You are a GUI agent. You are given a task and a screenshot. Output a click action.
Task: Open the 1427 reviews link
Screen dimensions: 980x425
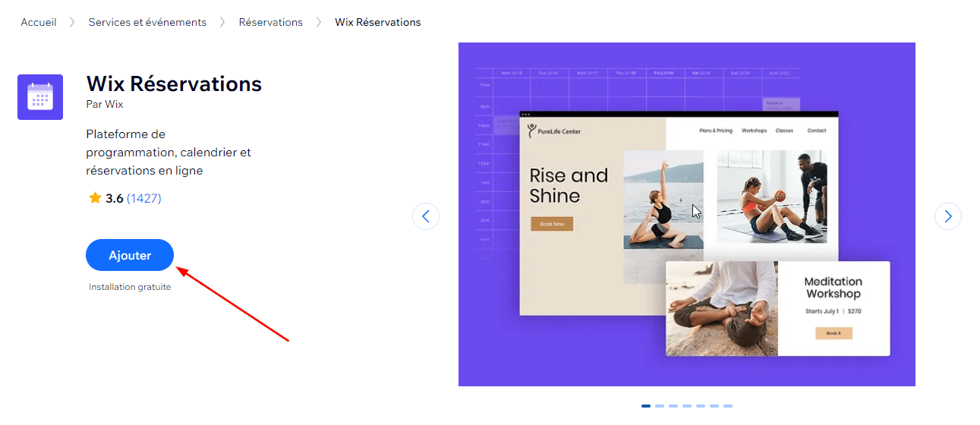click(x=144, y=198)
